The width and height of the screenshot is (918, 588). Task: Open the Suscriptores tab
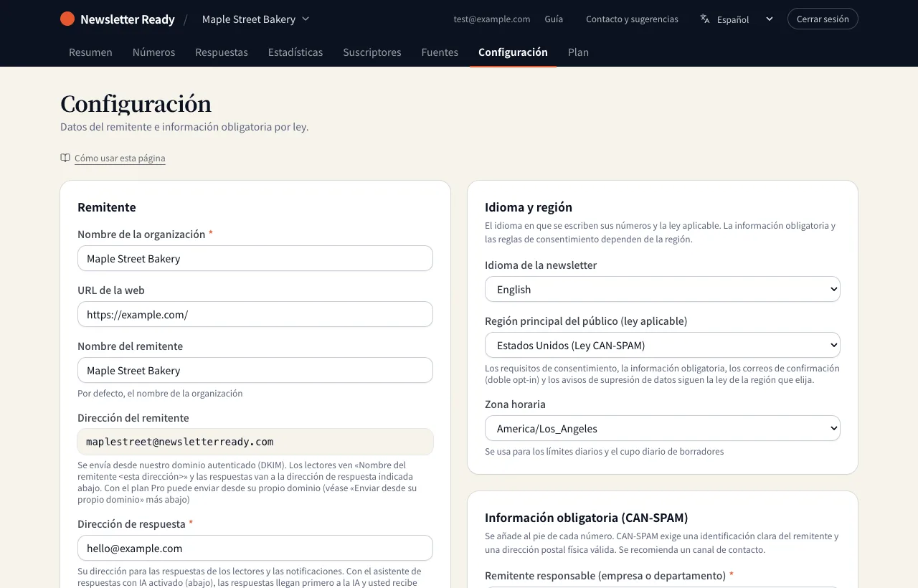pos(372,52)
